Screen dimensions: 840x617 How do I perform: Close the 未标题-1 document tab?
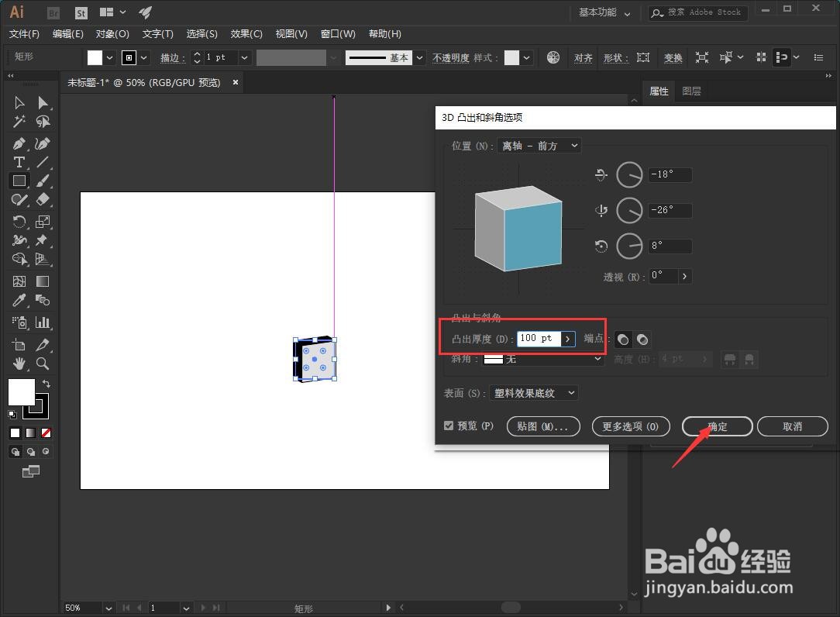[x=235, y=83]
